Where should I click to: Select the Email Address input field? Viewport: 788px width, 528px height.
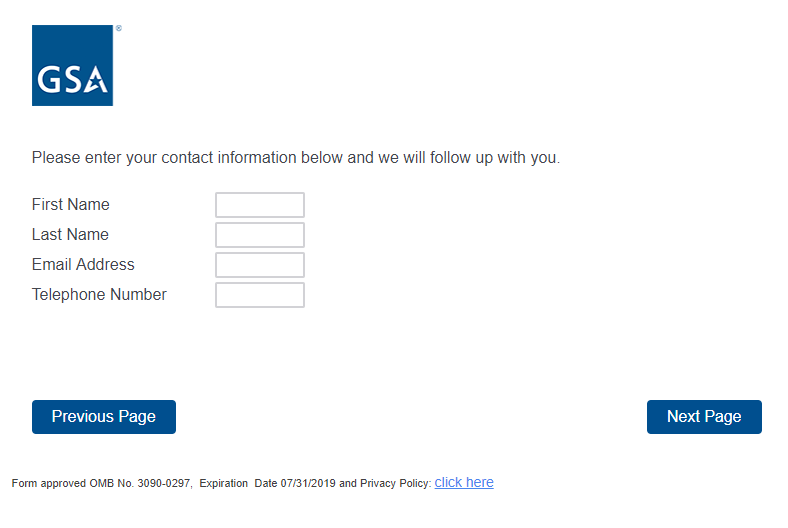coord(260,265)
